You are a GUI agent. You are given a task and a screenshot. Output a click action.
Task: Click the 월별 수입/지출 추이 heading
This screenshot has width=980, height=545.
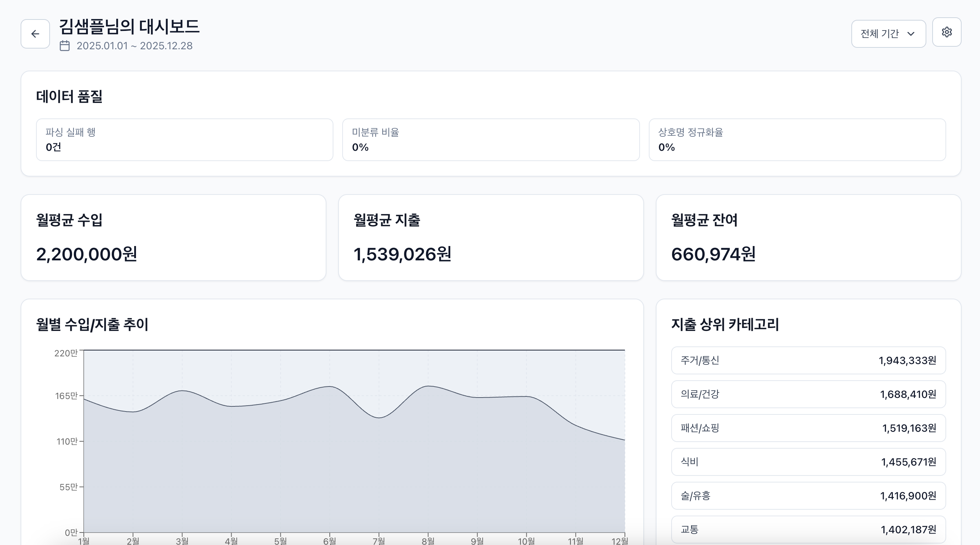pos(92,325)
